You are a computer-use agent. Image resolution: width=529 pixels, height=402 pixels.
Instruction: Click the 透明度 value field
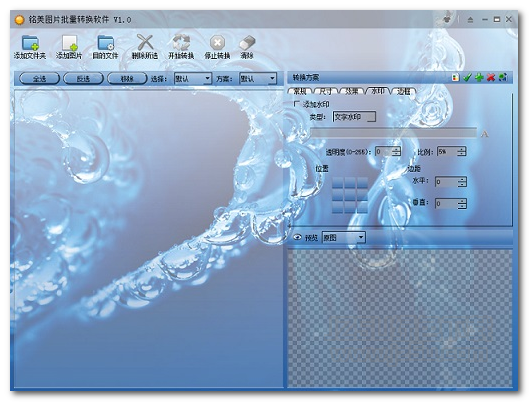[384, 152]
